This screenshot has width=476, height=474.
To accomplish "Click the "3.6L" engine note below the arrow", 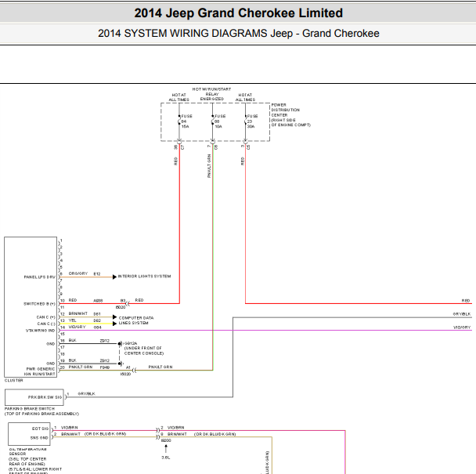I will tap(166, 458).
